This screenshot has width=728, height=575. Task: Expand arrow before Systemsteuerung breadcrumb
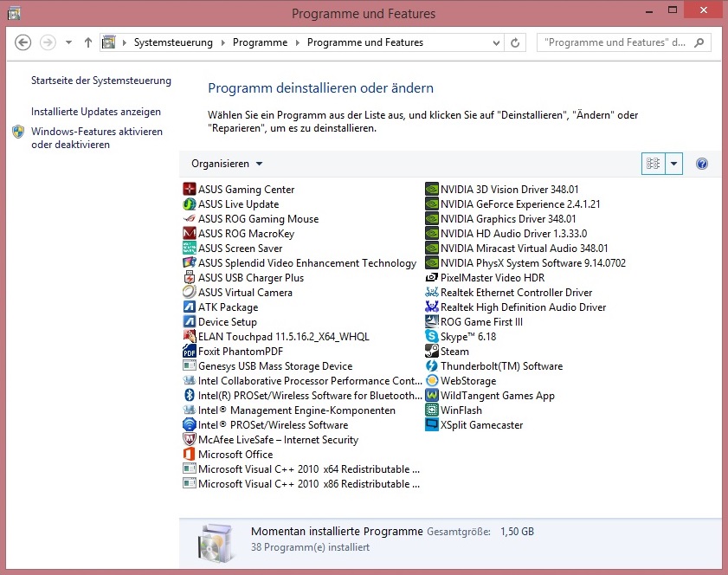tap(125, 42)
